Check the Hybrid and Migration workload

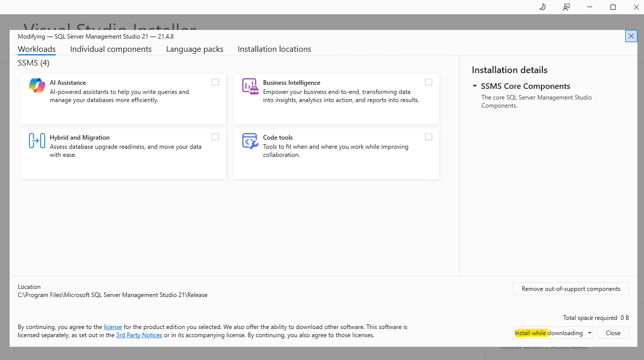click(215, 137)
